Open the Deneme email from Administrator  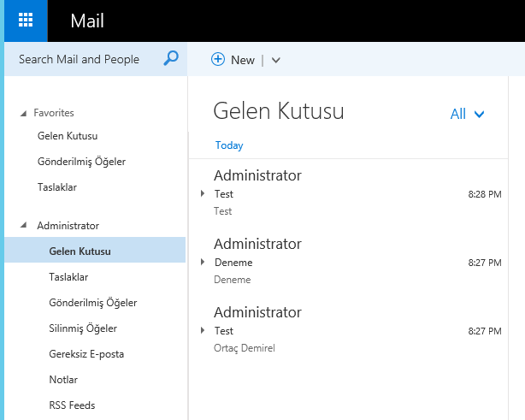click(342, 262)
